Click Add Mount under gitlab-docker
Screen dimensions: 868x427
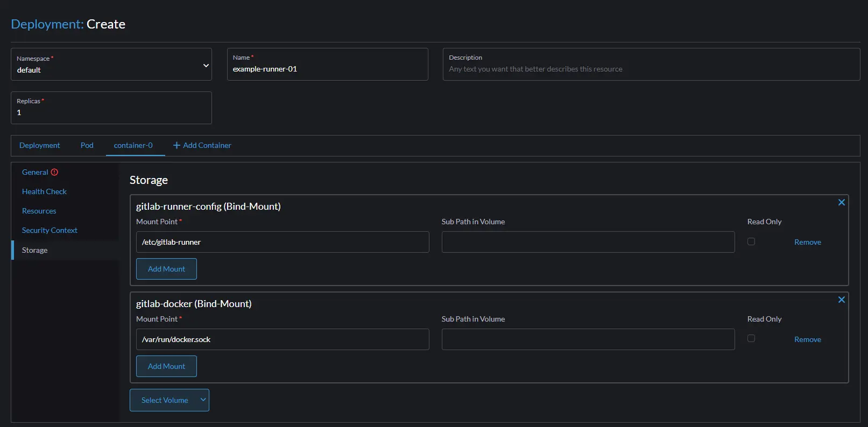click(x=166, y=366)
